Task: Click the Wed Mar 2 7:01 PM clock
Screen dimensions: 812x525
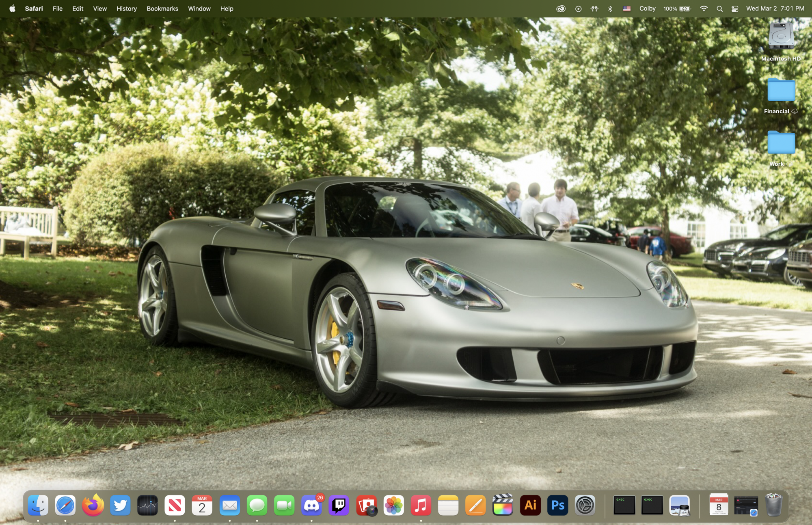Action: coord(775,9)
